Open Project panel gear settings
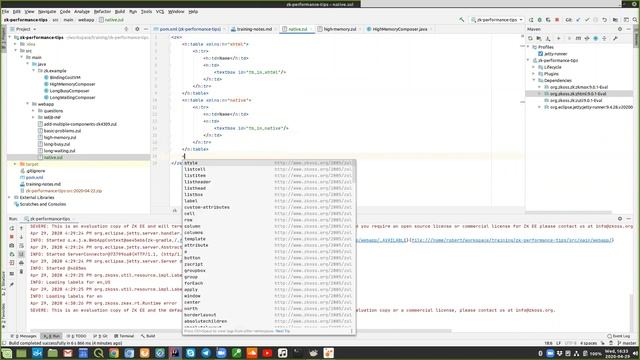 coord(137,29)
